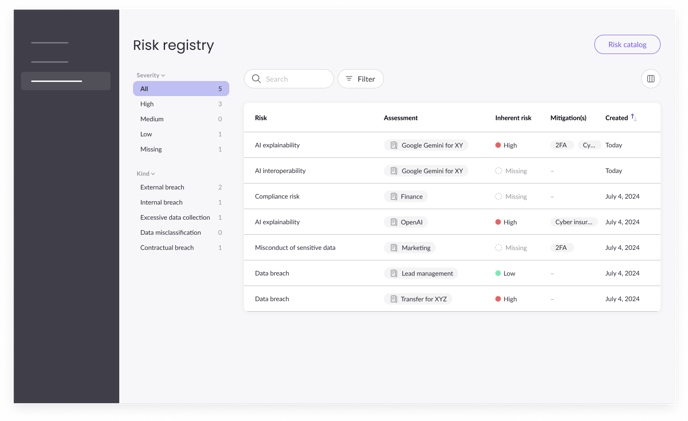The height and width of the screenshot is (421, 688).
Task: Click Missing status circle in AI interoperability row
Action: (x=498, y=171)
